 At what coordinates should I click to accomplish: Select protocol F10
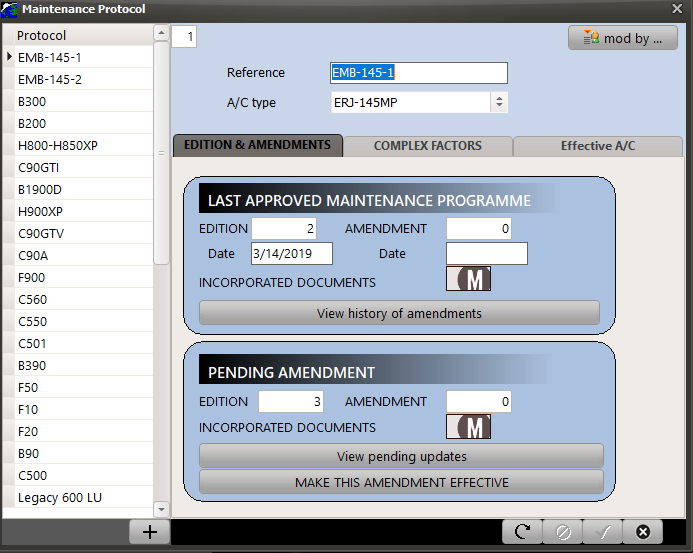(84, 409)
